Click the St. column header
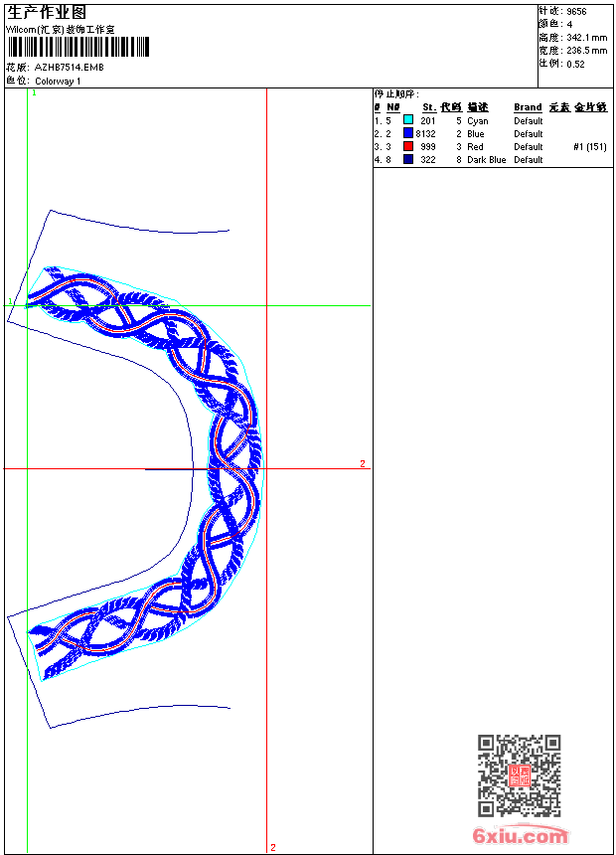Viewport: 616px width, 855px height. [428, 107]
